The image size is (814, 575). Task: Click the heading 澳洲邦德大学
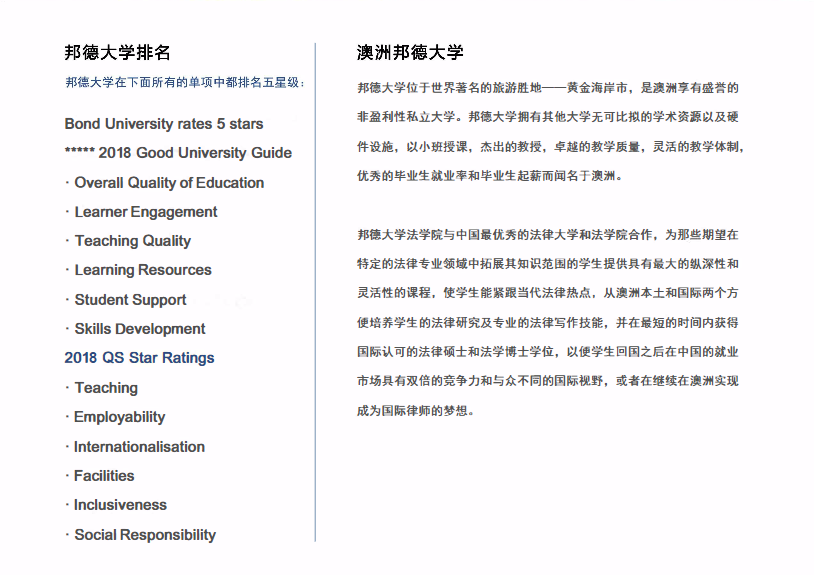coord(410,52)
